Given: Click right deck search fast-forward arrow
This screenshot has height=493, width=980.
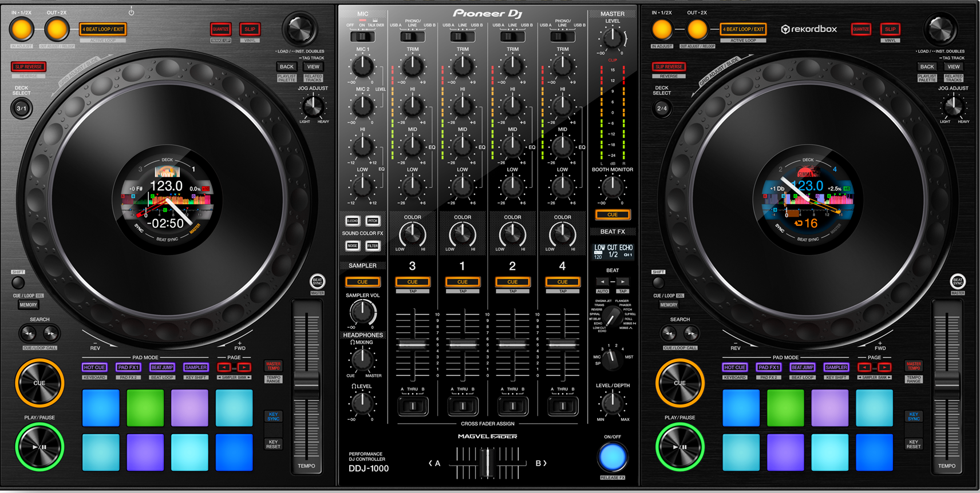Looking at the screenshot, I should pyautogui.click(x=691, y=333).
